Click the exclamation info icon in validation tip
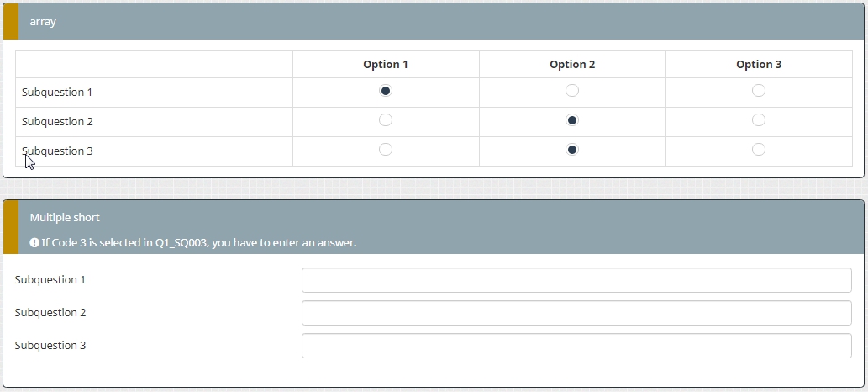This screenshot has width=868, height=392. click(x=34, y=243)
